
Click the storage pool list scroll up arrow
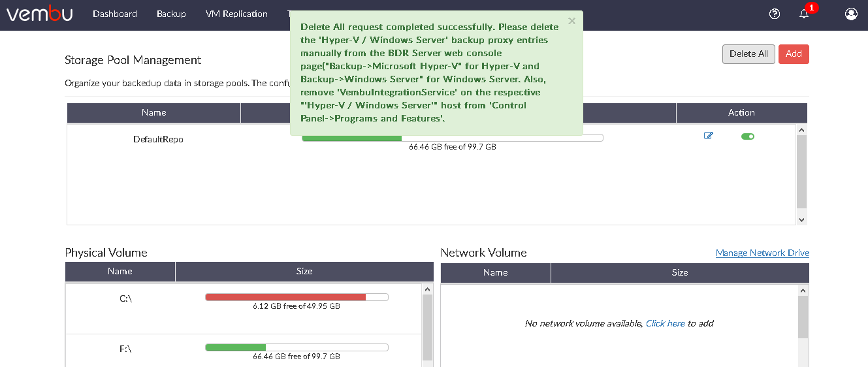click(x=802, y=130)
